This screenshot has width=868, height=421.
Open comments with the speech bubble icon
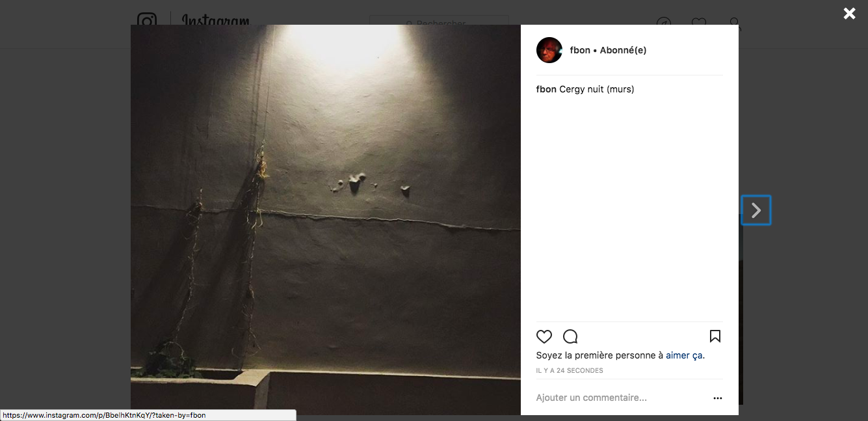pos(570,336)
